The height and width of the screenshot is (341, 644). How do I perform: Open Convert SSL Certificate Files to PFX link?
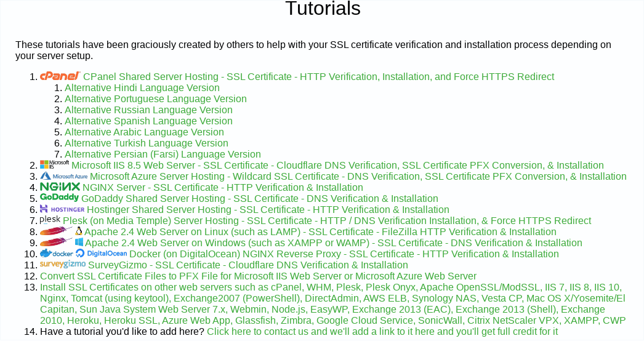tap(259, 276)
